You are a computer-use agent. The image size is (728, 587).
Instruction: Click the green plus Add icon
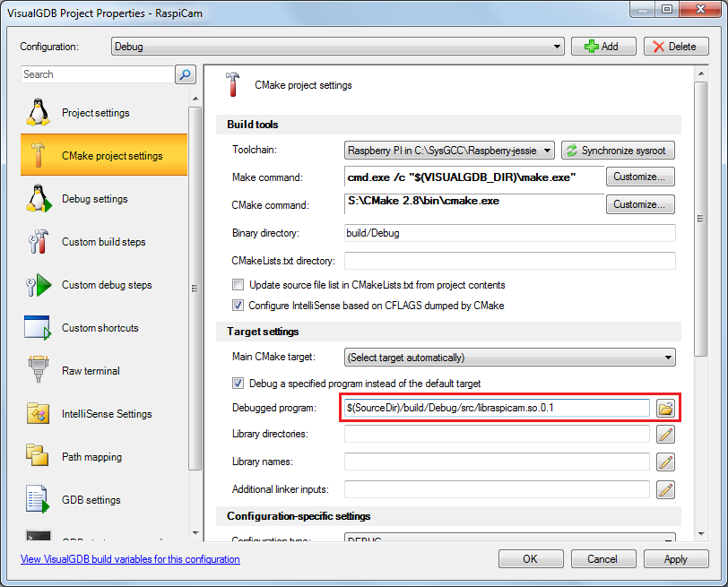(592, 47)
